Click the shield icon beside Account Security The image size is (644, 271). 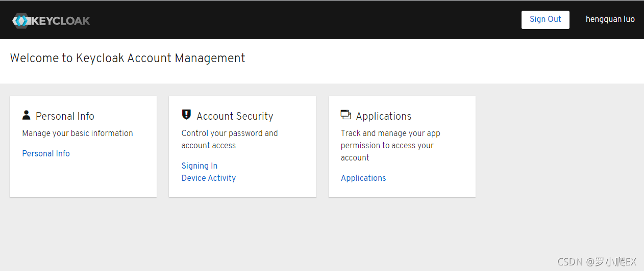click(186, 115)
